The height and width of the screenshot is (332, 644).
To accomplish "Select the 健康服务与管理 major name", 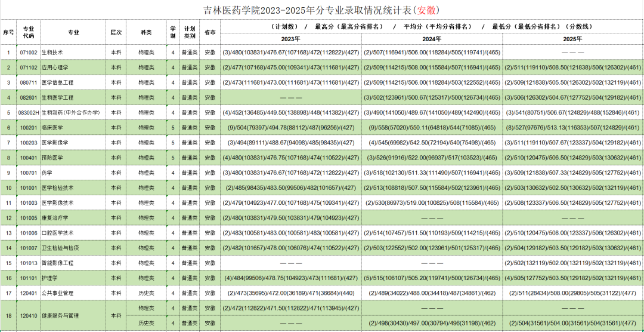I will coord(60,315).
